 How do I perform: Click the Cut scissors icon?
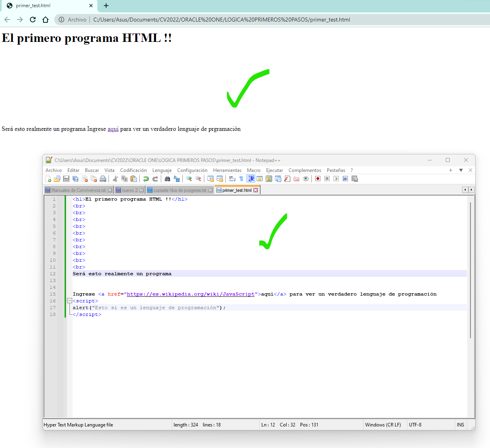click(x=115, y=179)
